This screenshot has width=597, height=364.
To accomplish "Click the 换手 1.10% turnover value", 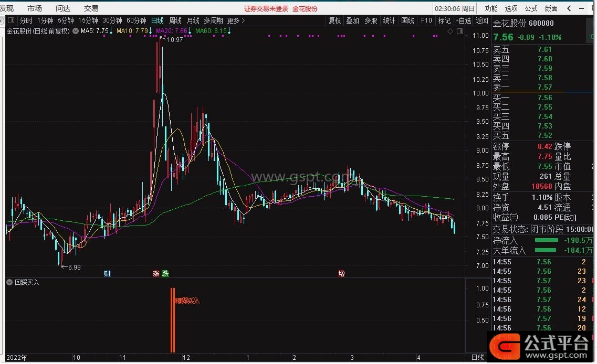I will 542,197.
